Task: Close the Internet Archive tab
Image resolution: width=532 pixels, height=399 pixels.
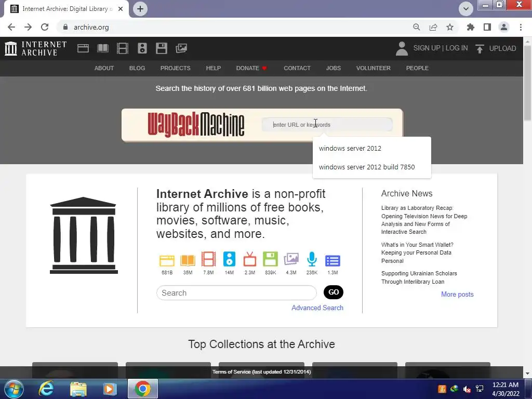Action: tap(121, 9)
